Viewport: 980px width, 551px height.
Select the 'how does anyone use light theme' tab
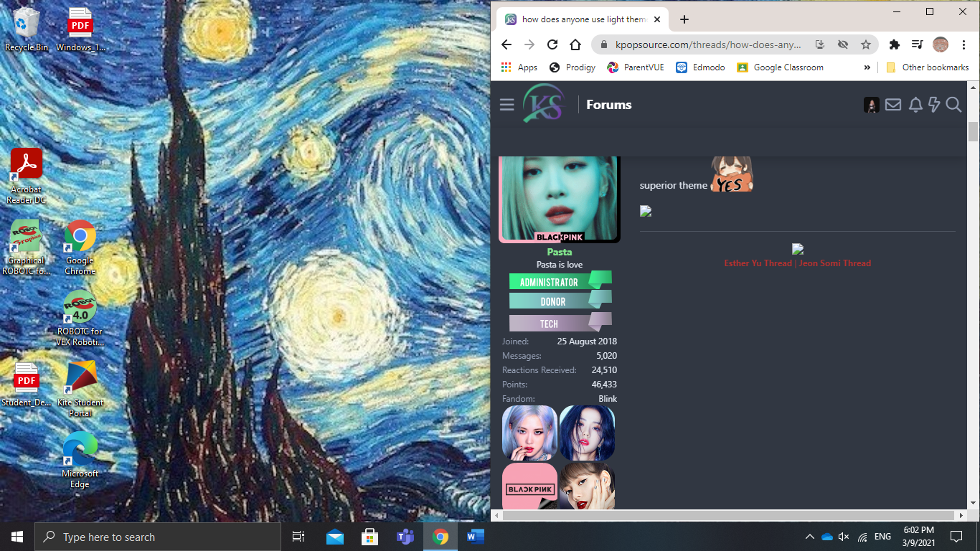click(x=583, y=19)
